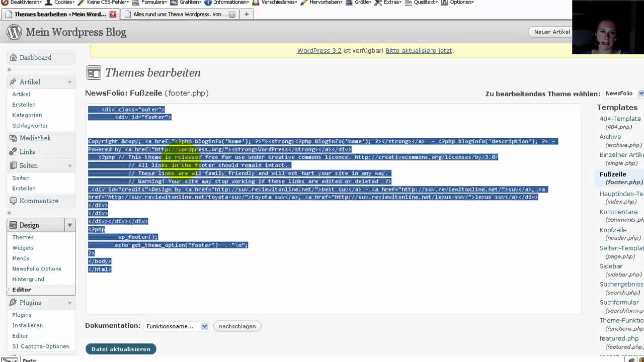
Task: Open NewsFolio Options under Design
Action: [37, 269]
